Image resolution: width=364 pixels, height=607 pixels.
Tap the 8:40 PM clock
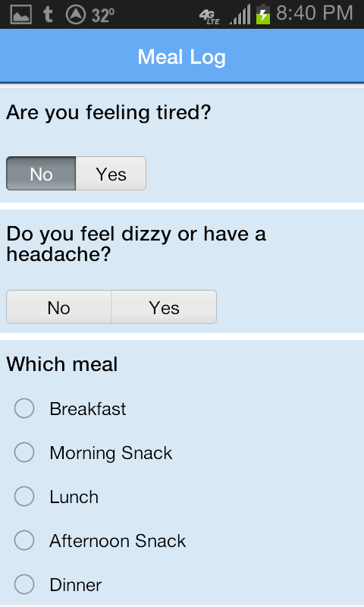pyautogui.click(x=315, y=14)
